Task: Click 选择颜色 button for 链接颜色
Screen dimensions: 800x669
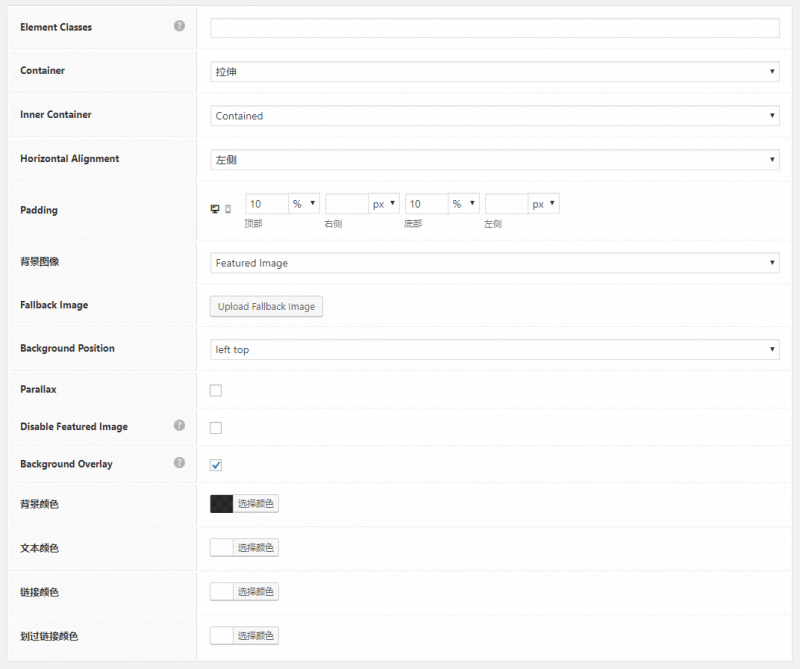Action: tap(256, 592)
